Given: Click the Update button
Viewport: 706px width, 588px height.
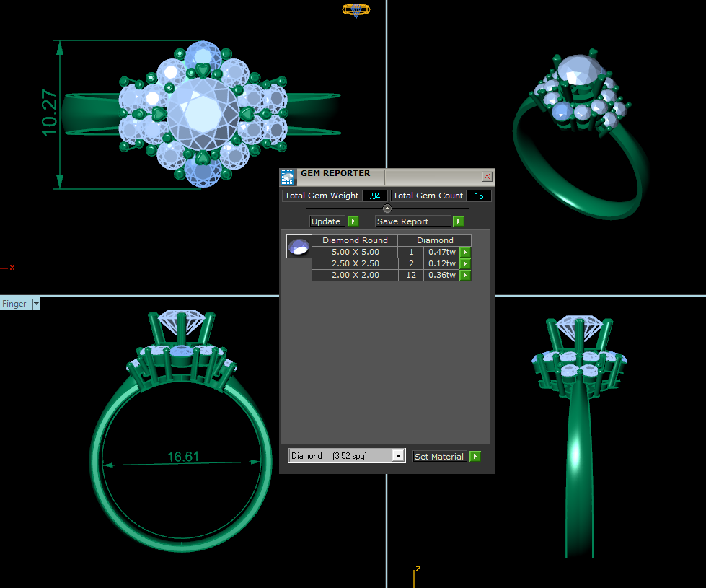Looking at the screenshot, I should [327, 221].
